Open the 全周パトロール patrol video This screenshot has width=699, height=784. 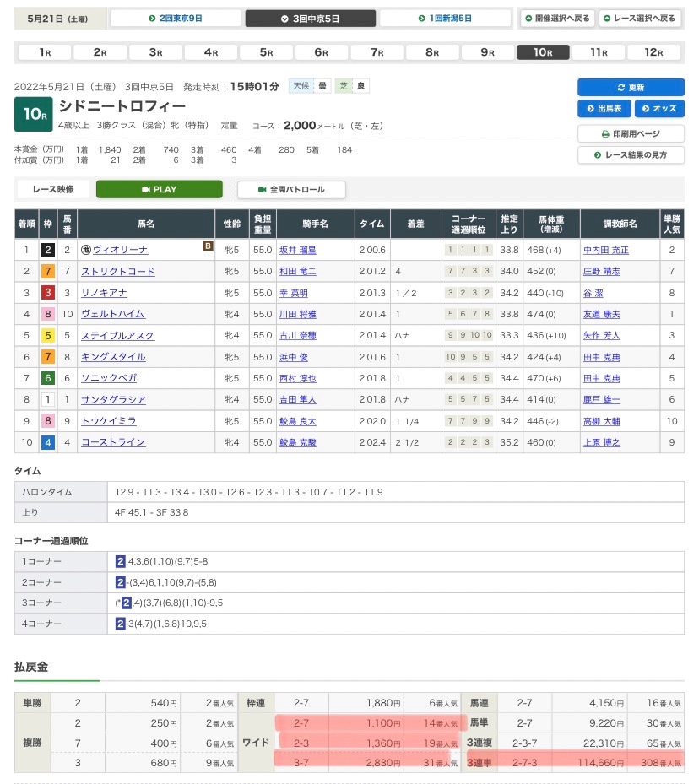click(291, 189)
